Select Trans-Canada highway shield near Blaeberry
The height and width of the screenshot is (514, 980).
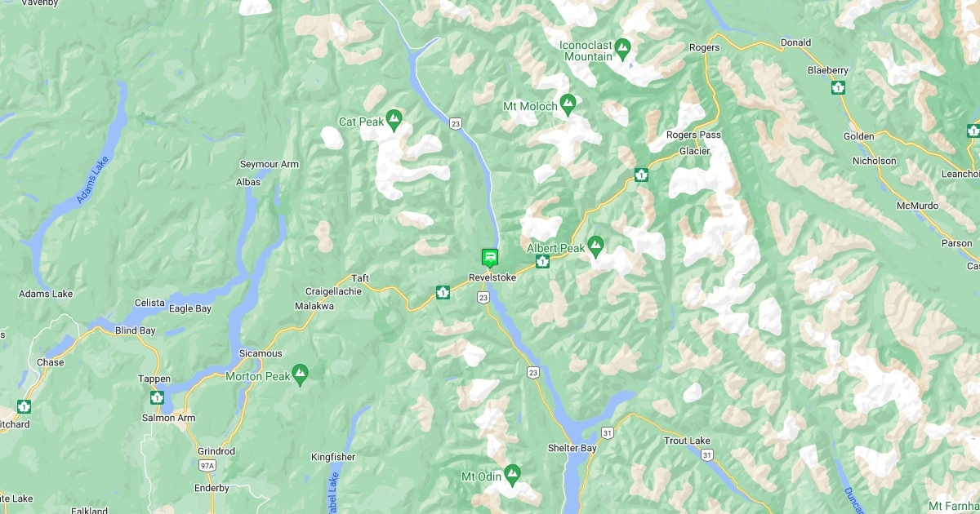point(838,87)
